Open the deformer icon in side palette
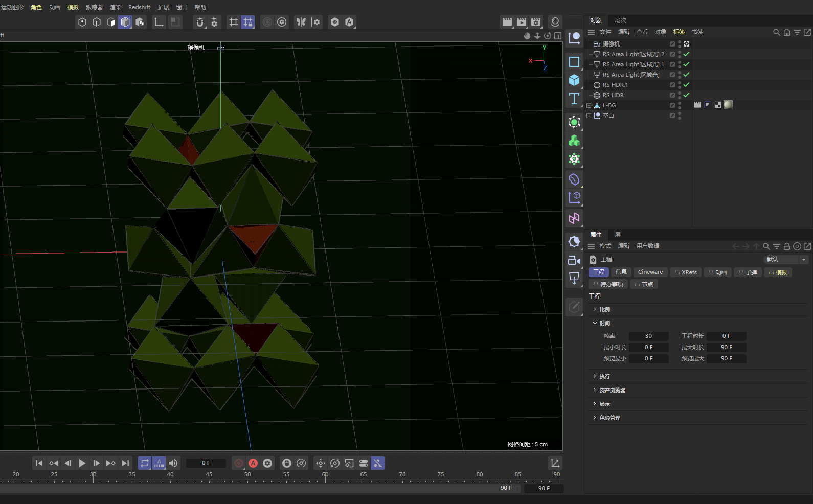The image size is (813, 504). click(574, 179)
